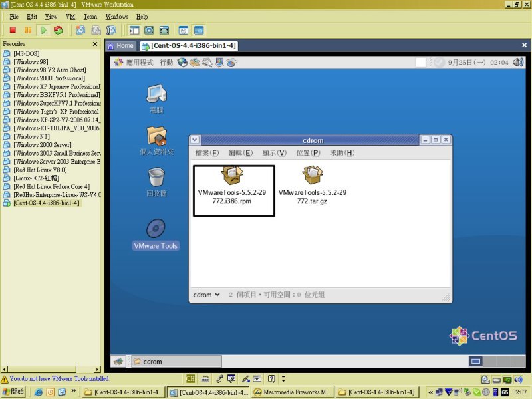This screenshot has width=532, height=399.
Task: Click the cdrom task in the CentOS bottom panel
Action: [176, 362]
